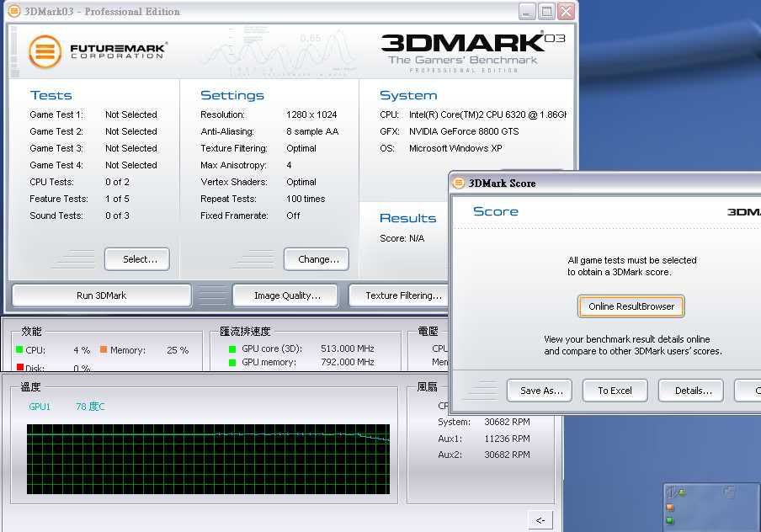The image size is (761, 532).
Task: Click the "溫度" temperature group label
Action: [x=30, y=387]
